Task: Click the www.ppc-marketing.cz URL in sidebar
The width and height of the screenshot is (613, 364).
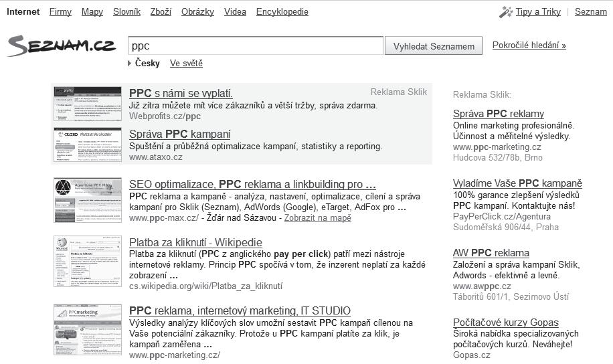Action: click(497, 147)
